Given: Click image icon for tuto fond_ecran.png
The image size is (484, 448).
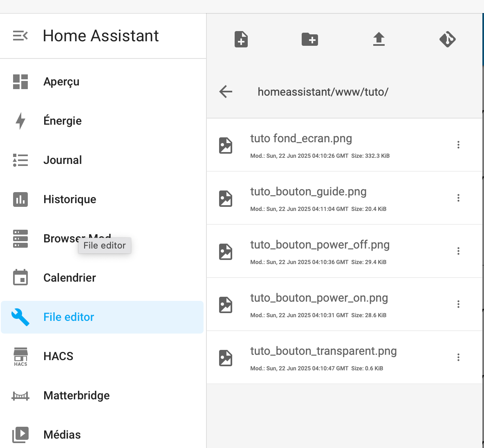Looking at the screenshot, I should tap(226, 146).
